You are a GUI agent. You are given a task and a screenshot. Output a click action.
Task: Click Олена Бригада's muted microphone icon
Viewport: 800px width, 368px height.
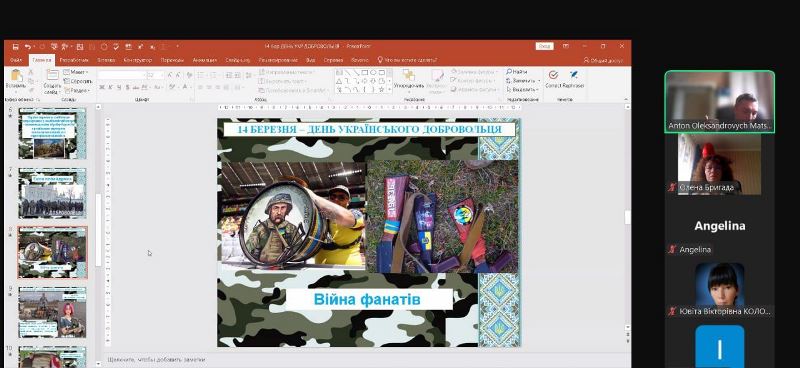coord(672,188)
